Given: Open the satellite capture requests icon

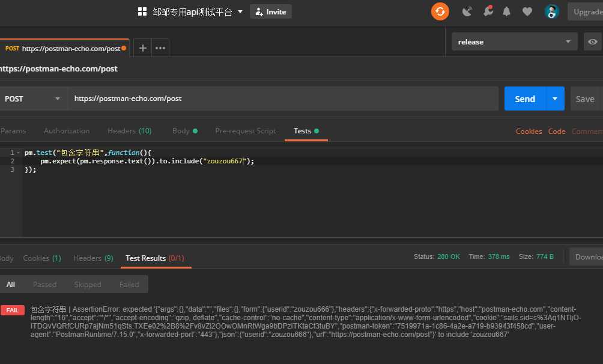Looking at the screenshot, I should [x=467, y=11].
